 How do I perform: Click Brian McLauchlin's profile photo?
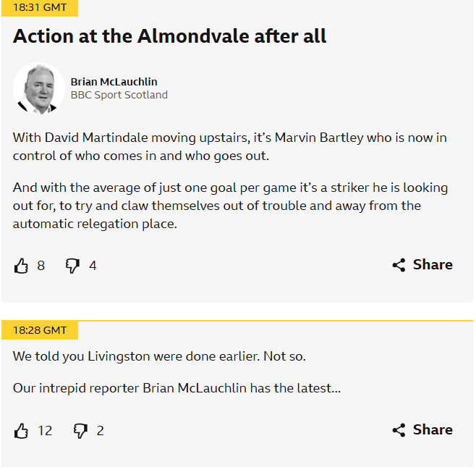coord(39,88)
